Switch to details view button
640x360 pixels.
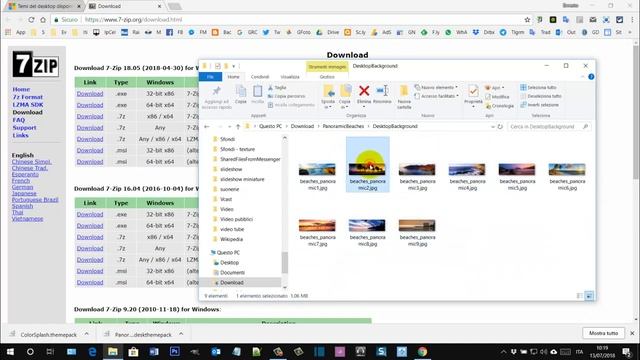click(580, 296)
